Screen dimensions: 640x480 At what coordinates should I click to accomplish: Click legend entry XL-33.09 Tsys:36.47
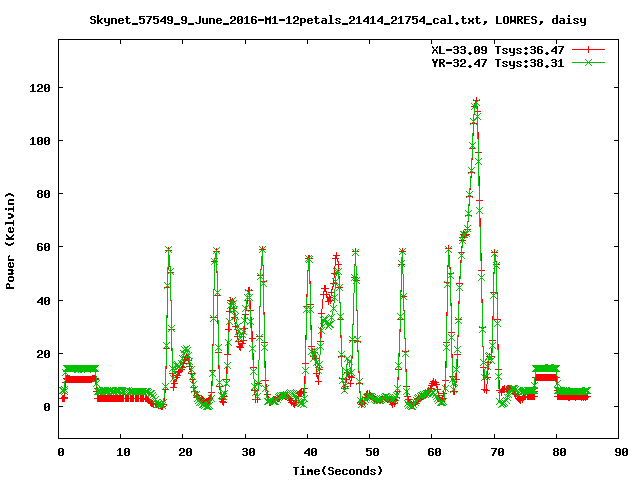point(498,50)
